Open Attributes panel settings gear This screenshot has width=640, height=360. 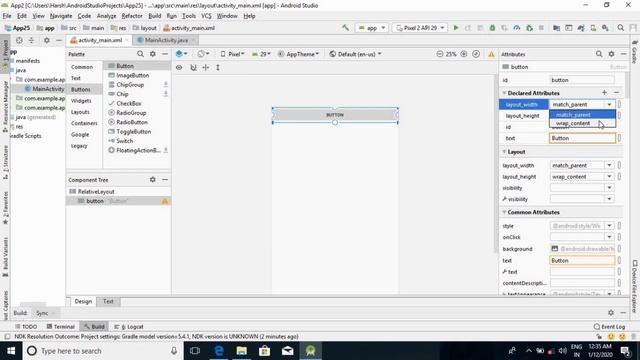(611, 54)
